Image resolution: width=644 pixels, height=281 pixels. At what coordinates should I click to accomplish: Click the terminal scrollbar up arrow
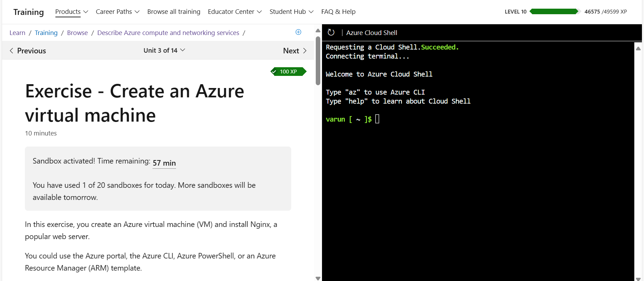pyautogui.click(x=638, y=49)
